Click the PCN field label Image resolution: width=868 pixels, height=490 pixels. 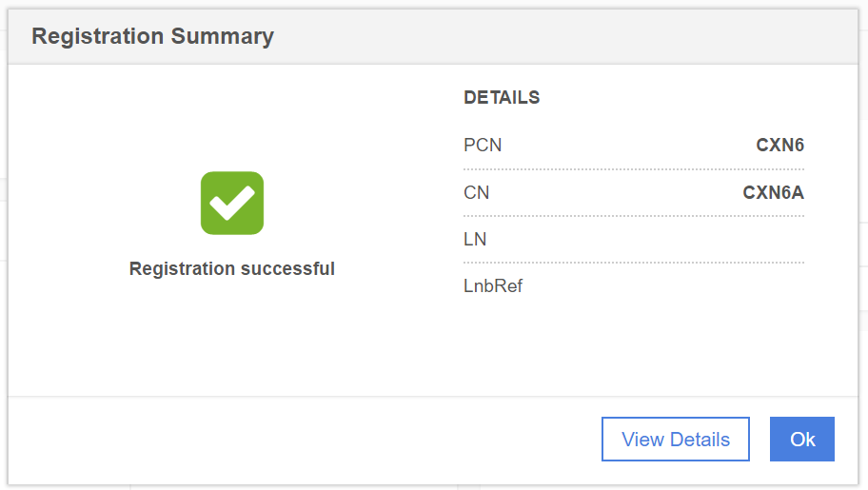[483, 146]
